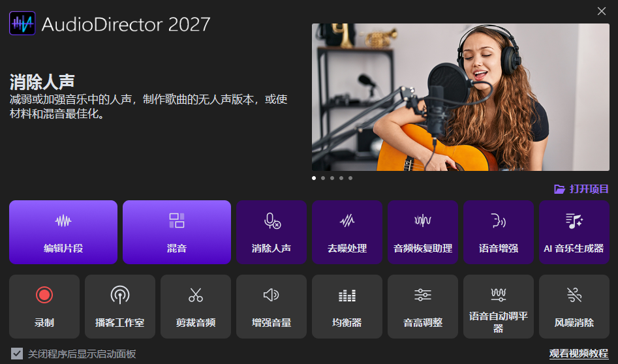Click the description text starting with 减弱或加强音乐中的人声

click(148, 106)
